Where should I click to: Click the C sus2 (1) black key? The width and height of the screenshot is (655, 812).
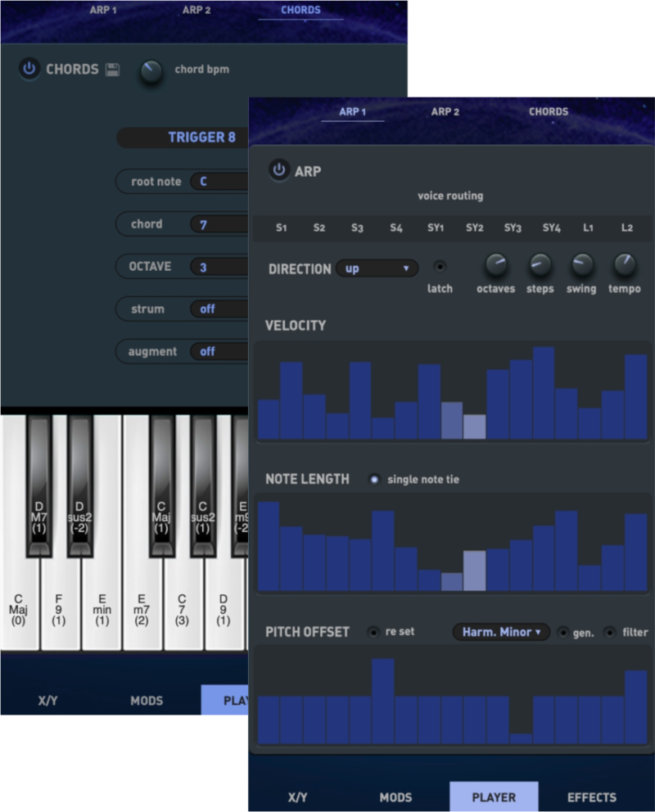(x=202, y=485)
